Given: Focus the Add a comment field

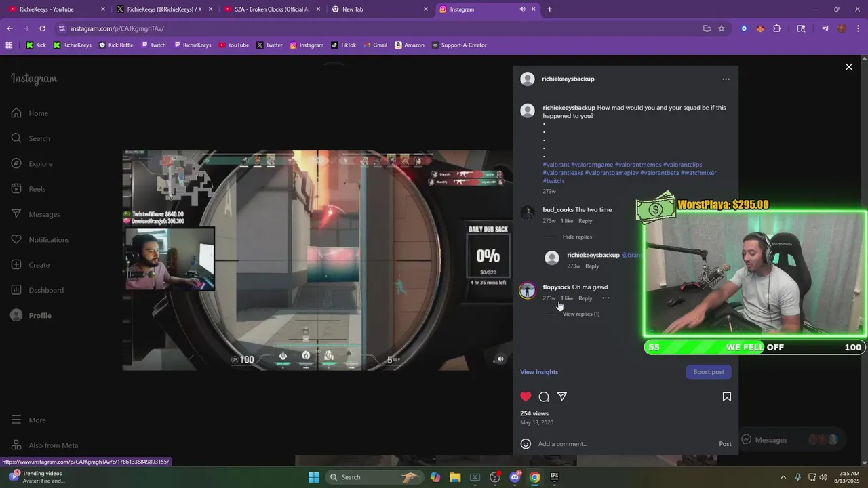Looking at the screenshot, I should (x=624, y=444).
